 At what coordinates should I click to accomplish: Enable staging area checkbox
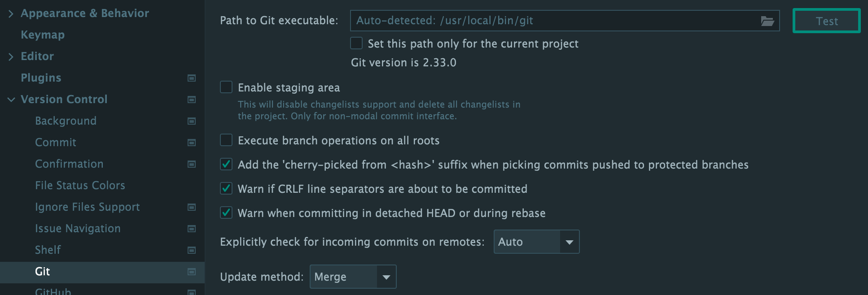coord(226,87)
